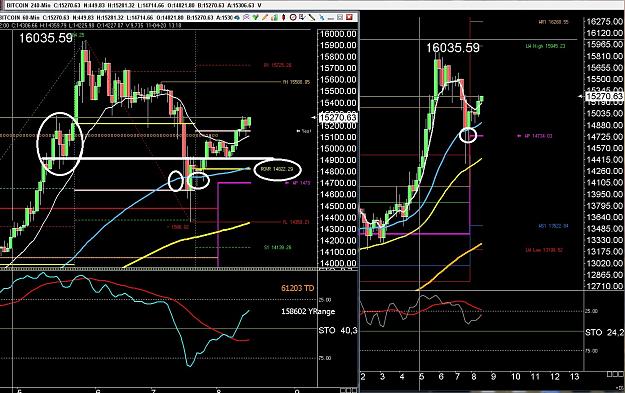The height and width of the screenshot is (393, 625).
Task: Click the 16275.00 level on 240-Min price axis
Action: 604,22
